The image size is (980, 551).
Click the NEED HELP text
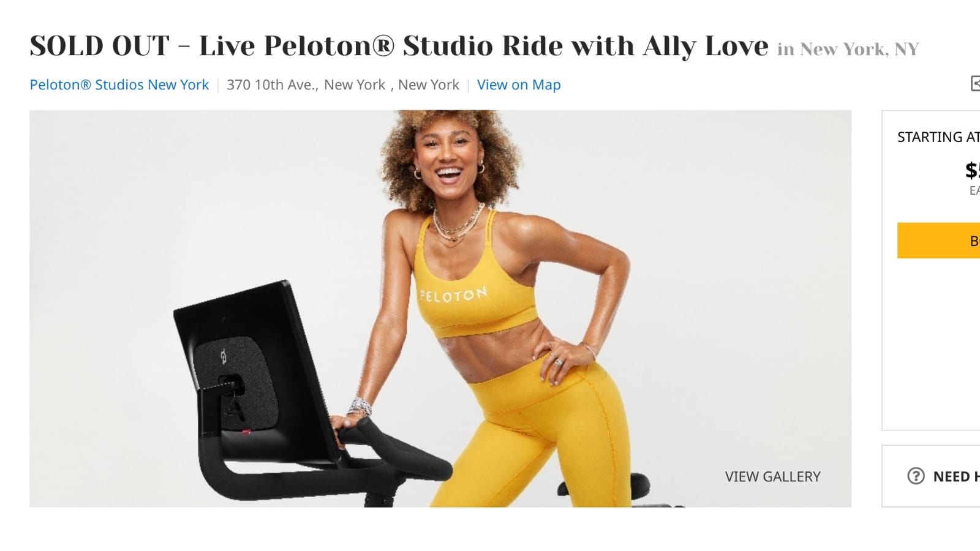956,476
